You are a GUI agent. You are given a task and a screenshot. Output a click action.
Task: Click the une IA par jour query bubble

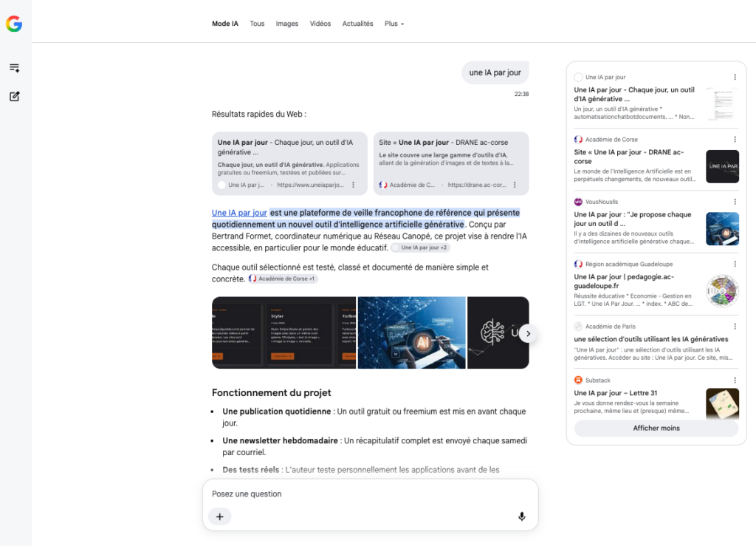[495, 72]
